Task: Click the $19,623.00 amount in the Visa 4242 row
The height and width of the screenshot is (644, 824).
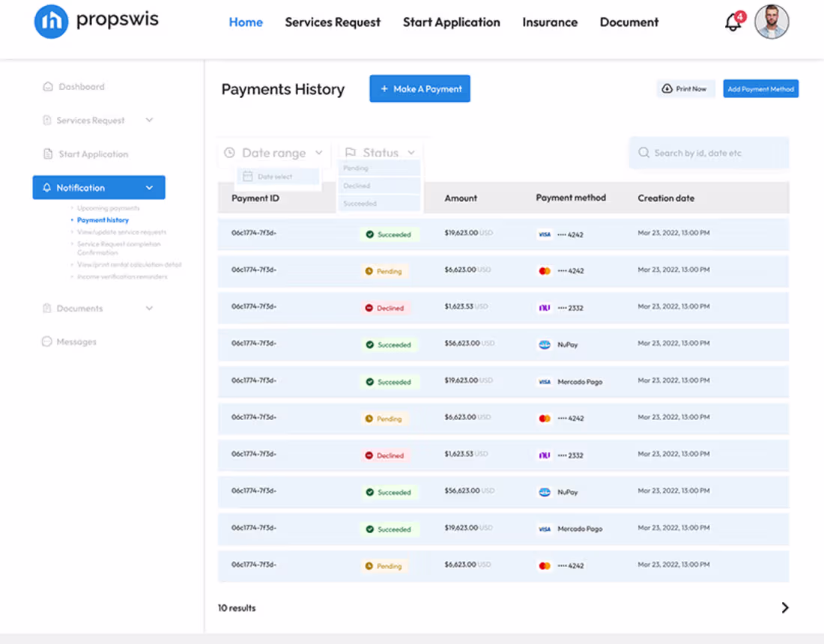Action: (461, 233)
